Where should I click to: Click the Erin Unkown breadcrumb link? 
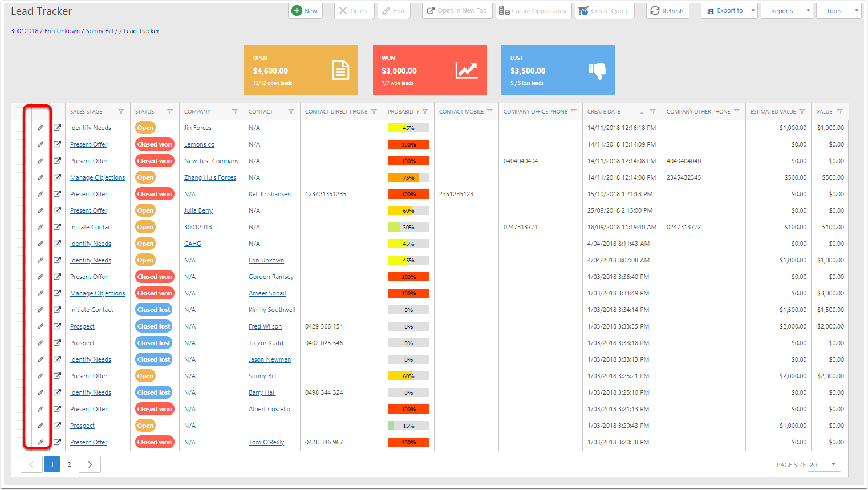[x=62, y=31]
